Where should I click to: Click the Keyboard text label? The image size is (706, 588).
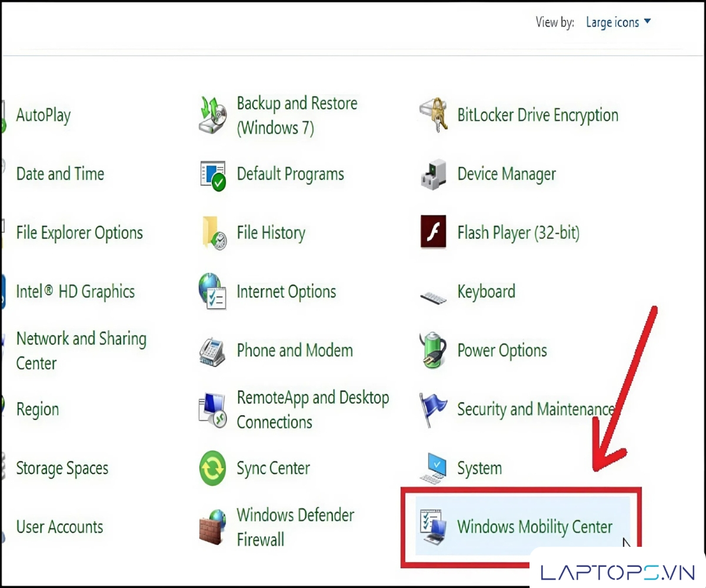point(487,292)
